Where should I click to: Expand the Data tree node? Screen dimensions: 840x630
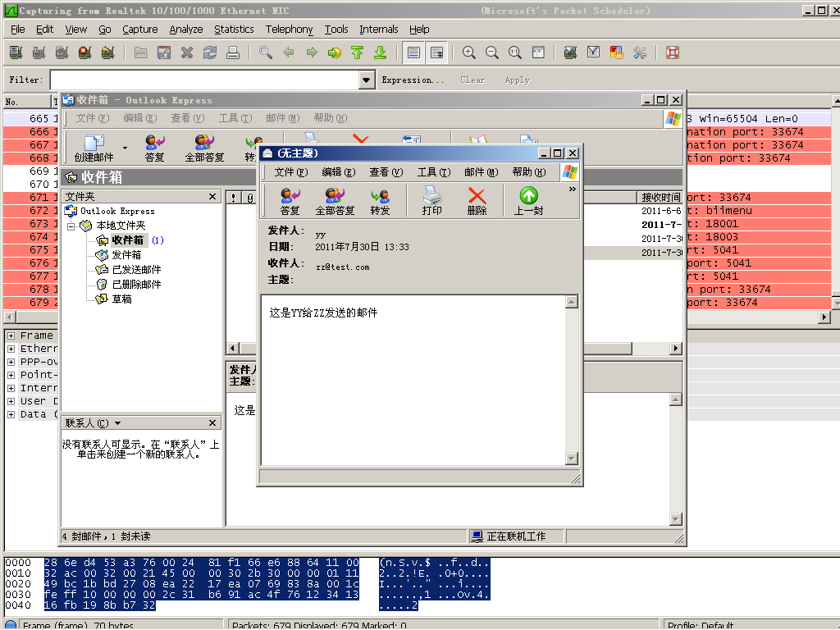pos(11,414)
